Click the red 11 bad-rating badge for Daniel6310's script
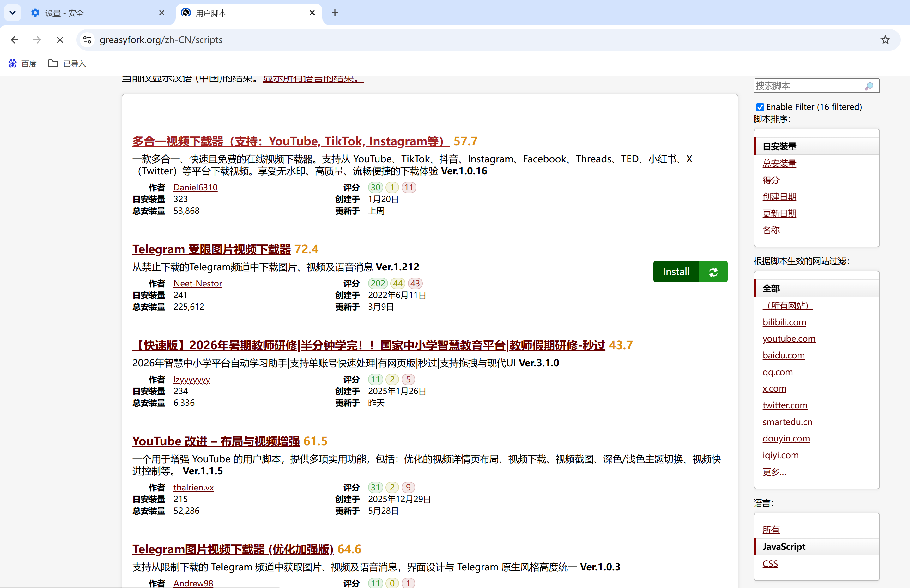The width and height of the screenshot is (910, 588). (409, 188)
